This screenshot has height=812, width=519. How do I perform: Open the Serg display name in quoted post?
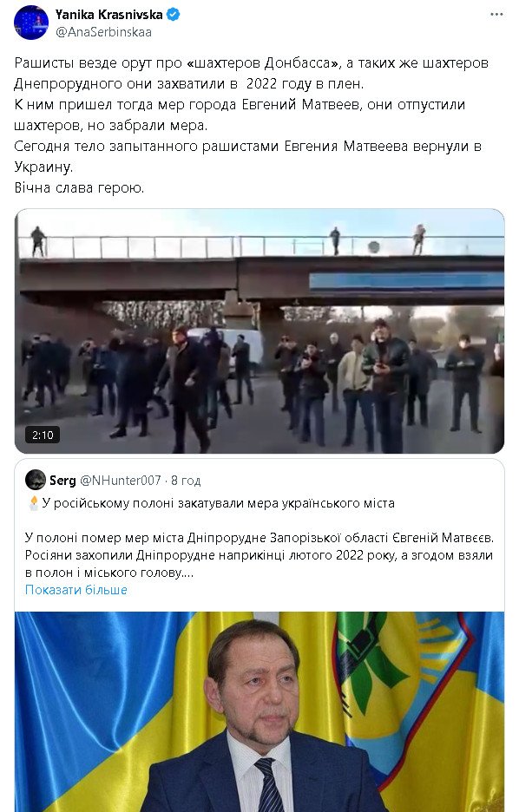(x=62, y=481)
